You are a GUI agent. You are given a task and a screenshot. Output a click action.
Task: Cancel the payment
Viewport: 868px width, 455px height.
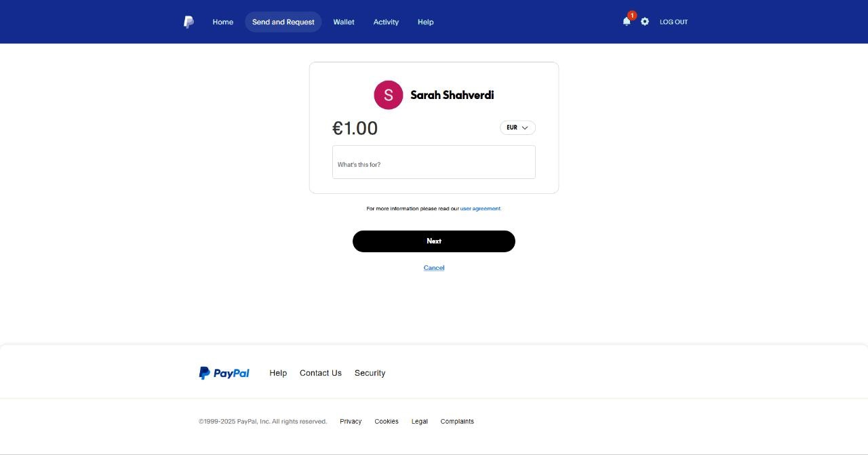(434, 268)
